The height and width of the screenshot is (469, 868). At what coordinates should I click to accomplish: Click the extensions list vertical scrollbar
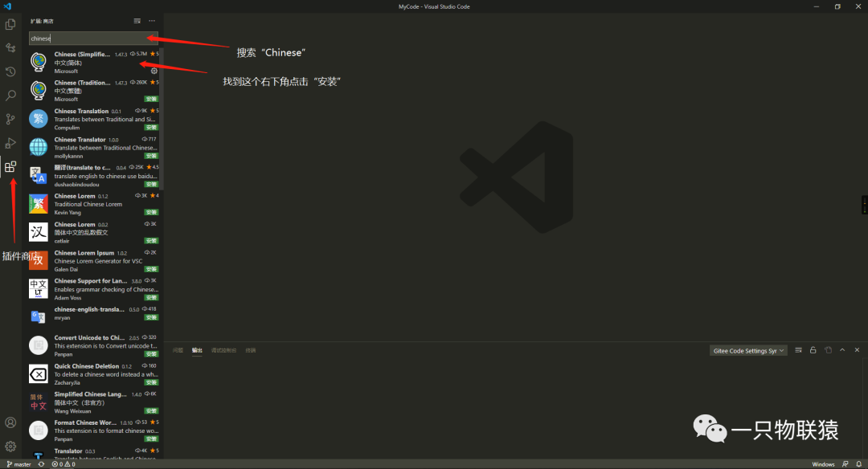(161, 119)
